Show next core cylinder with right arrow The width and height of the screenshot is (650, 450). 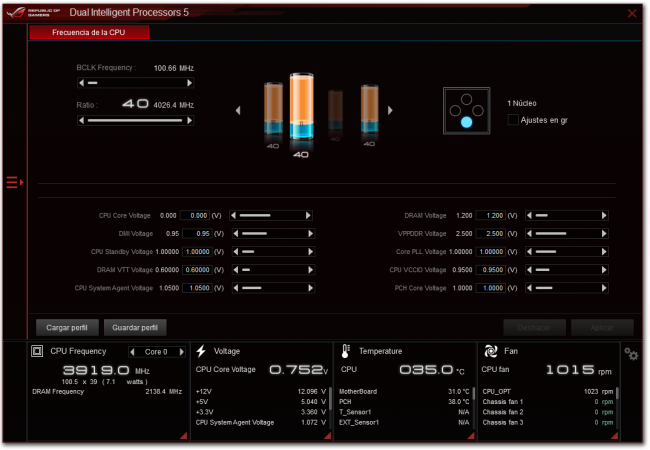click(390, 110)
